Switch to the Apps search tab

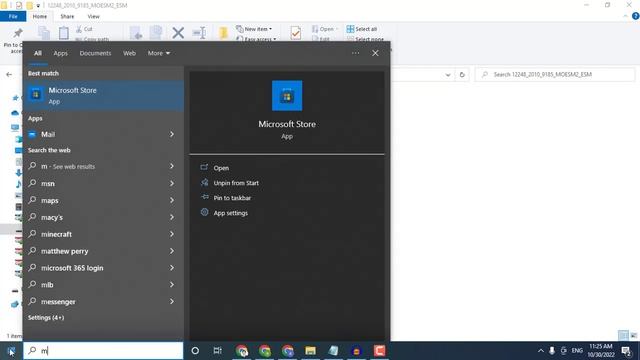click(x=60, y=53)
